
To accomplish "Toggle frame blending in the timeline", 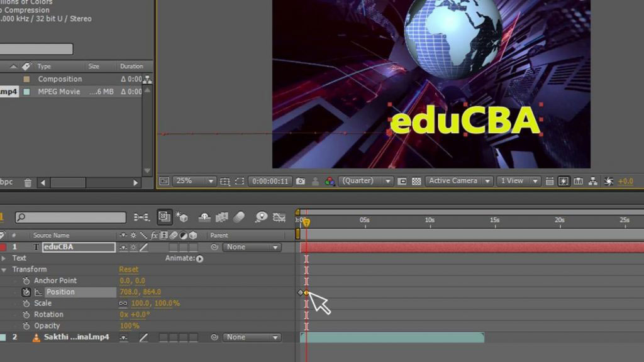I will [x=221, y=217].
